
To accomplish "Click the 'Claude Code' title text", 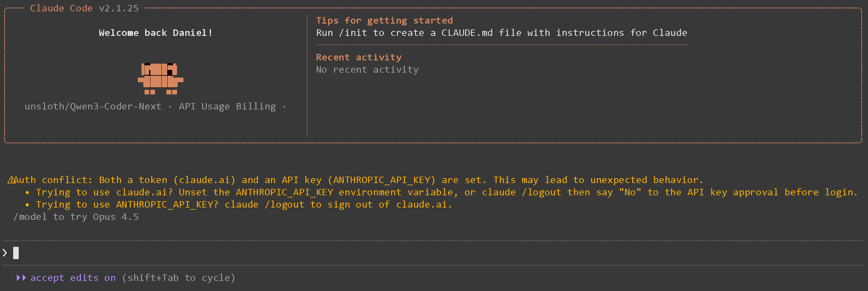I will coord(61,8).
